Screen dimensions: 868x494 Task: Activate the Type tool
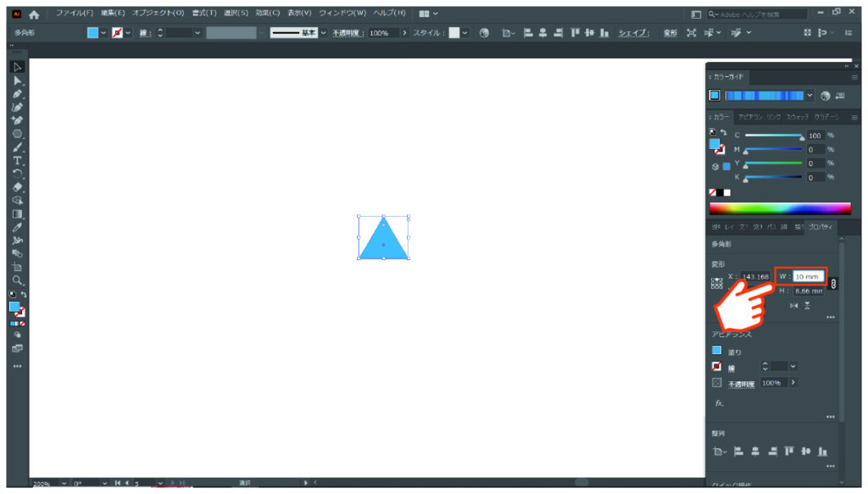(x=17, y=160)
